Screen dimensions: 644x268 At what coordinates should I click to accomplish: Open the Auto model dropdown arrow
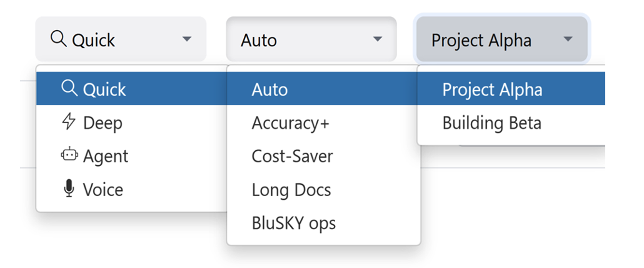(377, 39)
